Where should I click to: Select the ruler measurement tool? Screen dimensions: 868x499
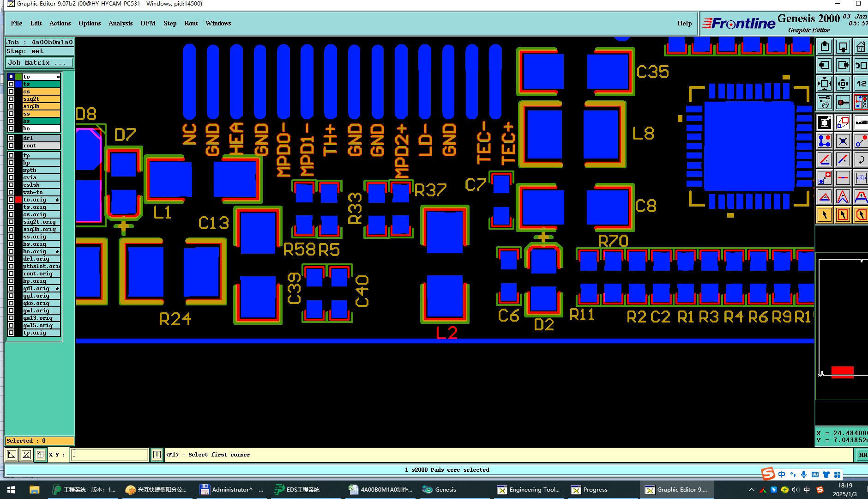[x=861, y=122]
